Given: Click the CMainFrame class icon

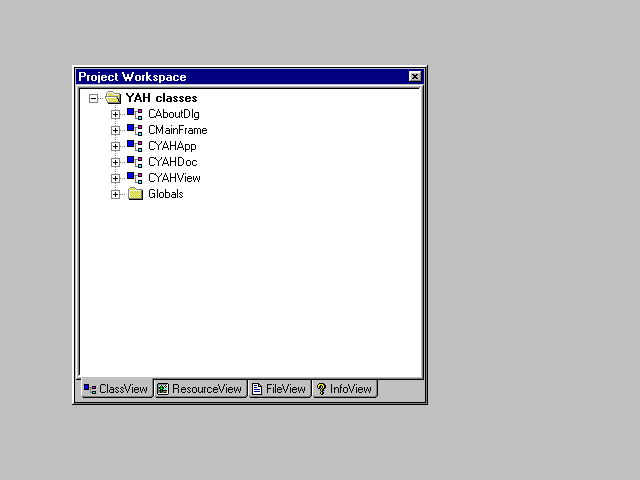Looking at the screenshot, I should 135,130.
